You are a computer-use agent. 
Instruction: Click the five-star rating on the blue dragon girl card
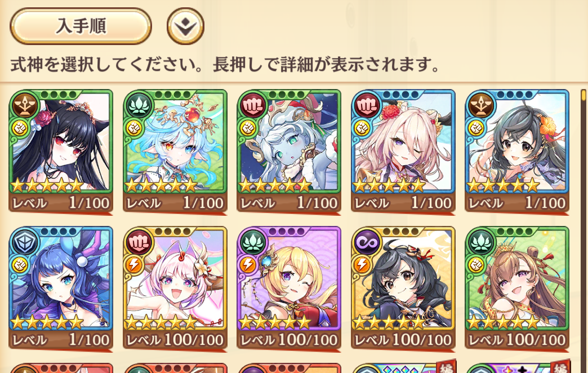tap(47, 322)
